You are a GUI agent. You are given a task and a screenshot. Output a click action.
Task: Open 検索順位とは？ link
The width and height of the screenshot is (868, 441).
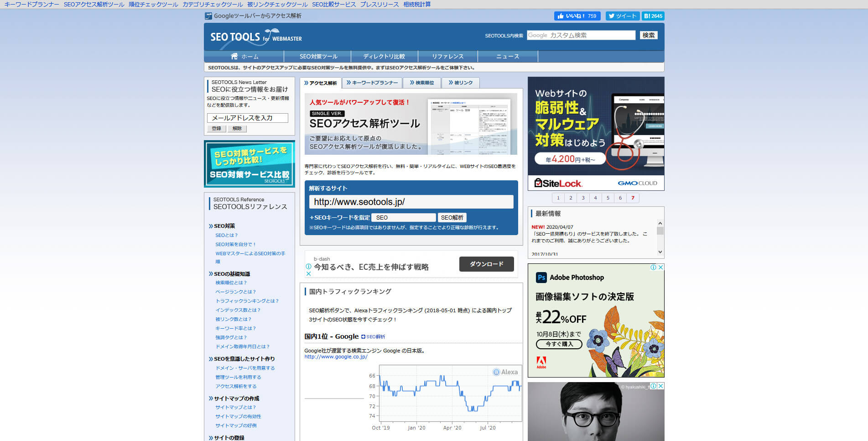[x=231, y=283]
